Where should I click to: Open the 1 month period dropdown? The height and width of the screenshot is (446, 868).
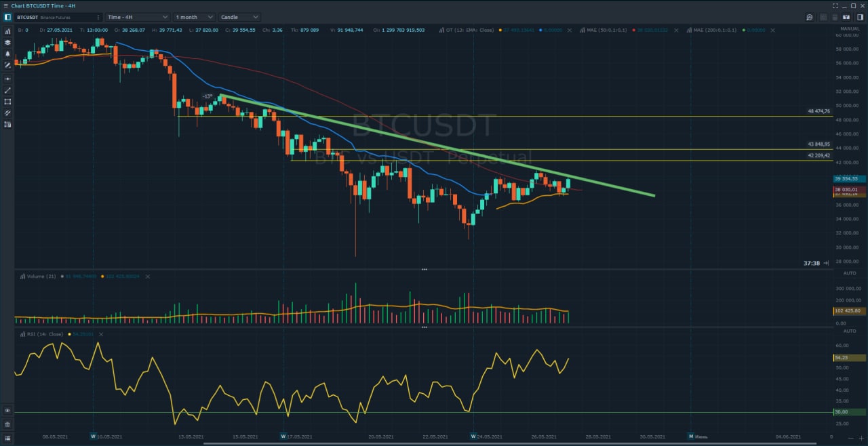click(194, 17)
